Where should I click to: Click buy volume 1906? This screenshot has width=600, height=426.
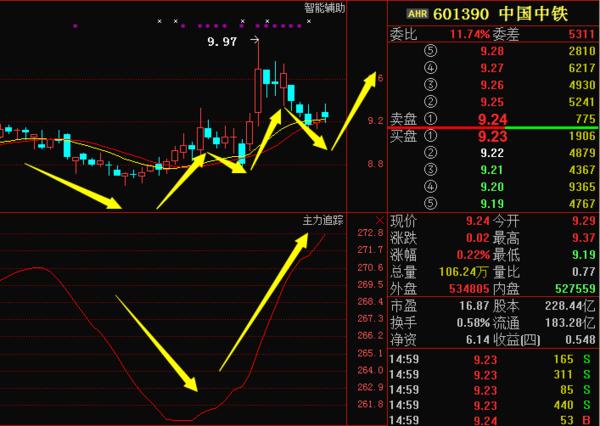point(582,136)
